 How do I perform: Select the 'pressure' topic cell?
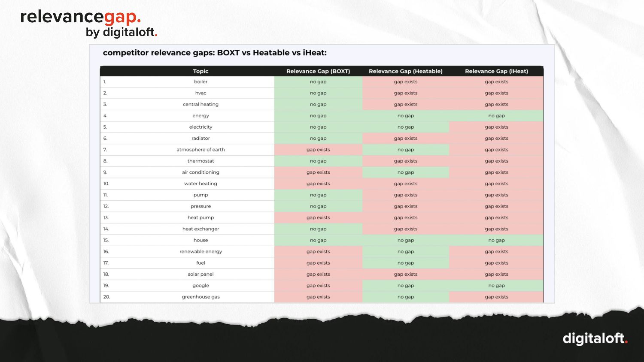tap(200, 206)
